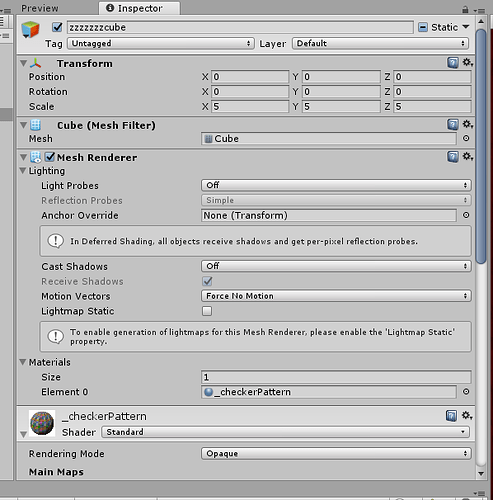Image resolution: width=493 pixels, height=500 pixels.
Task: Enable the Lightmap Static checkbox
Action: 207,311
